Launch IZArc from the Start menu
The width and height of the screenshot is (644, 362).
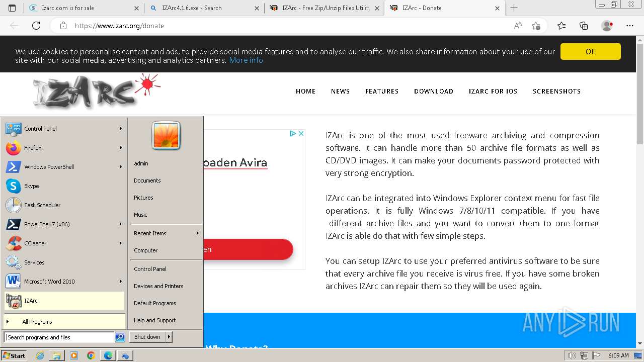[64, 301]
